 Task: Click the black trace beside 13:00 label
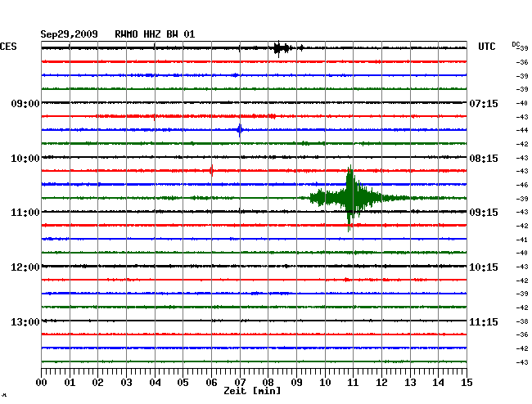coord(254,321)
